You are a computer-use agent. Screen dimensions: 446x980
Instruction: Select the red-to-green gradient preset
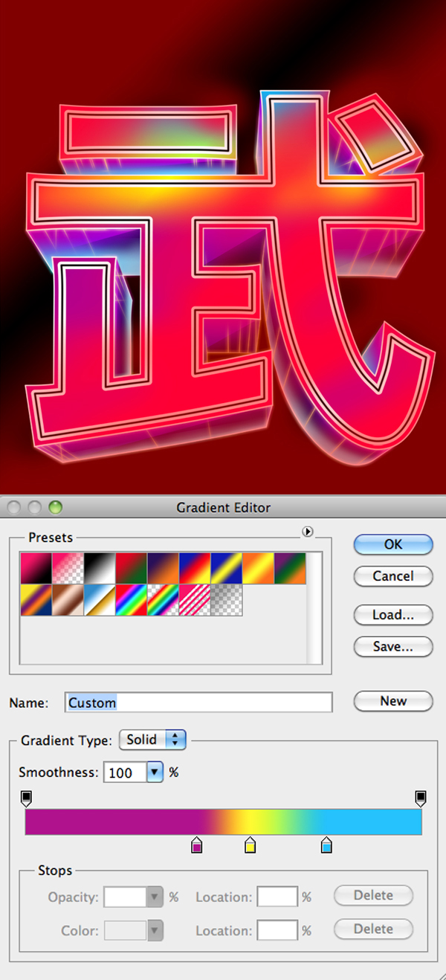pos(132,569)
